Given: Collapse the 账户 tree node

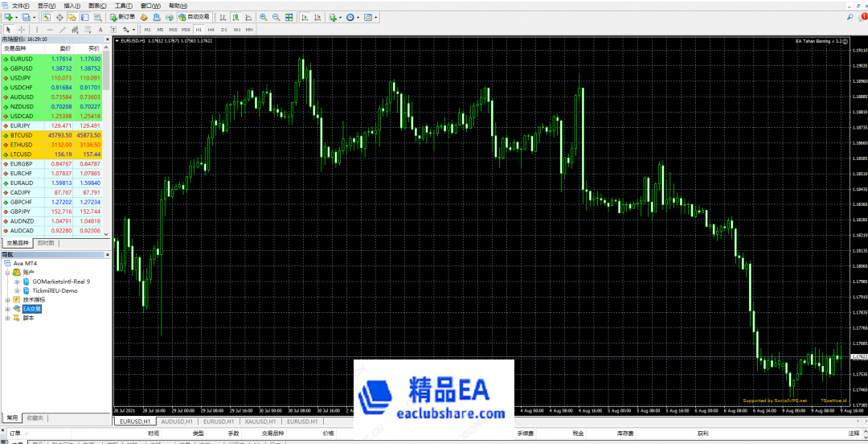Looking at the screenshot, I should pyautogui.click(x=8, y=273).
